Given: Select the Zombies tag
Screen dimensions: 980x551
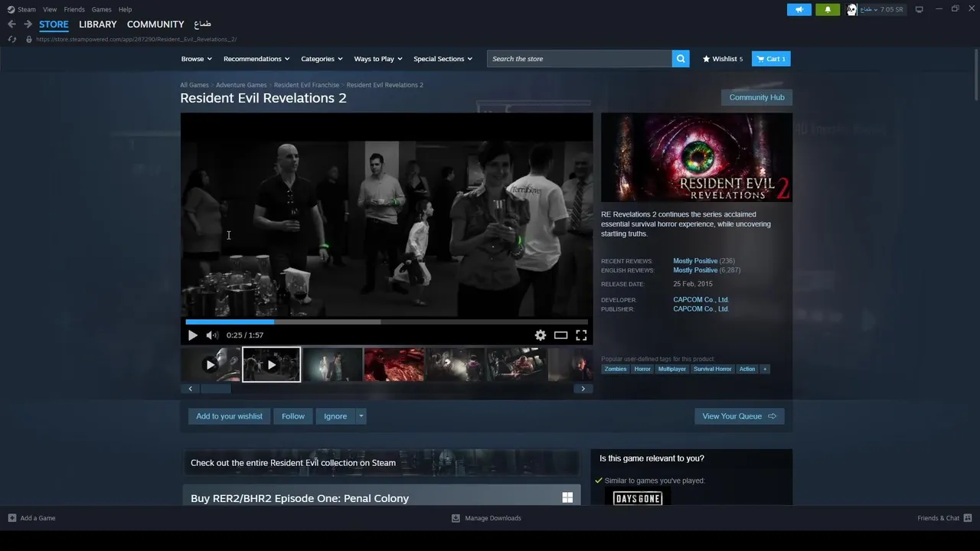Looking at the screenshot, I should [x=616, y=369].
